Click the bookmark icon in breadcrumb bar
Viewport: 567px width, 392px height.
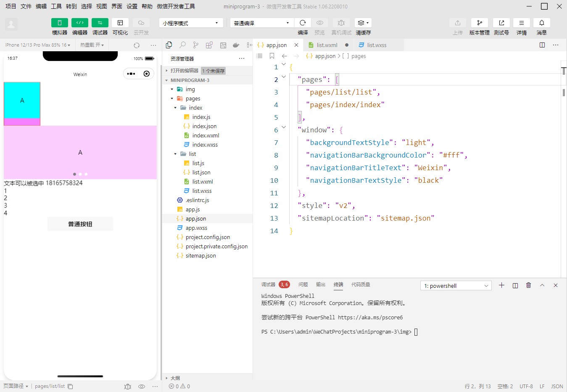[272, 56]
